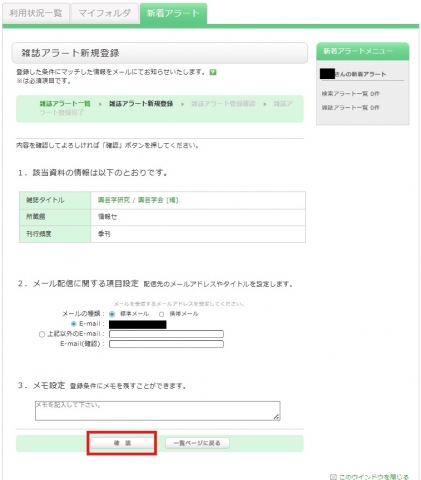
Task: Select the 携帯メール radio button
Action: (161, 314)
